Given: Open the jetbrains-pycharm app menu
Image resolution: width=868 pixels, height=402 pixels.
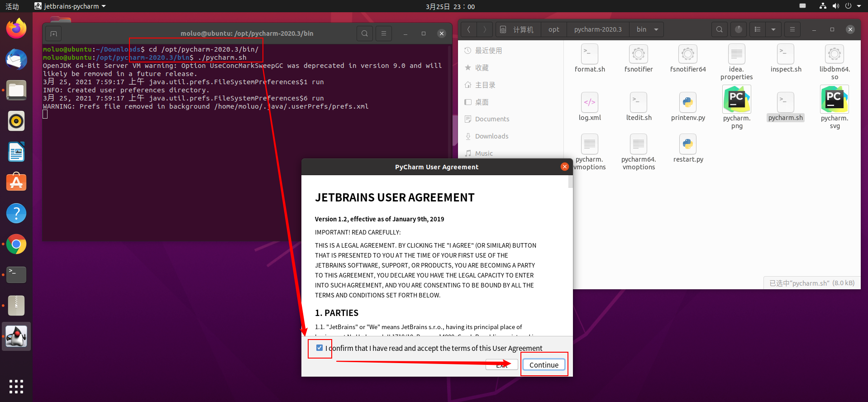Looking at the screenshot, I should coord(70,6).
